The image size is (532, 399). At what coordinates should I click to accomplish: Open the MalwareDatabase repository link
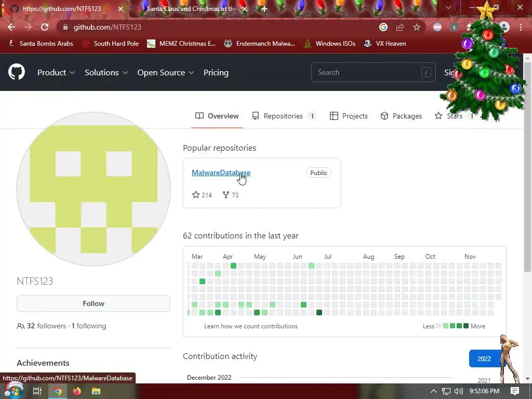(221, 172)
